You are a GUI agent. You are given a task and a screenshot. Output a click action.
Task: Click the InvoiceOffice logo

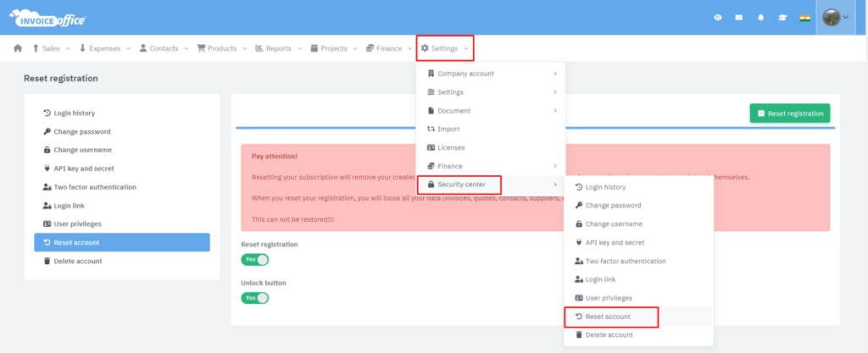click(x=47, y=18)
